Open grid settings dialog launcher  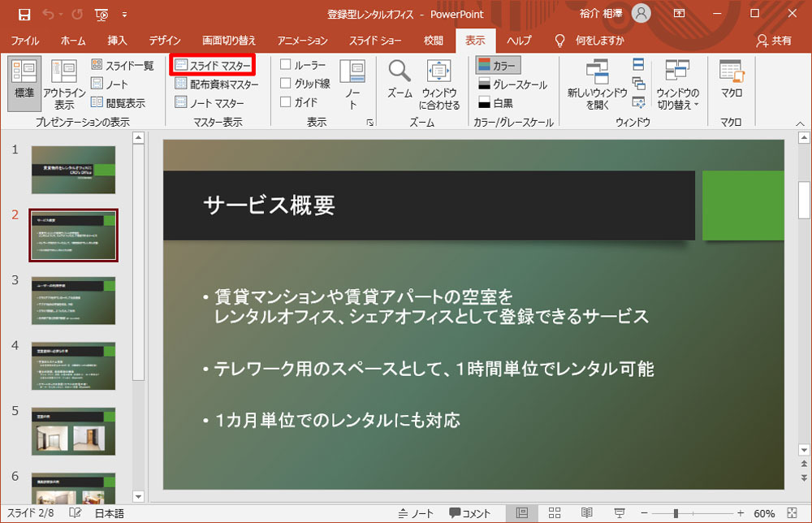point(369,123)
